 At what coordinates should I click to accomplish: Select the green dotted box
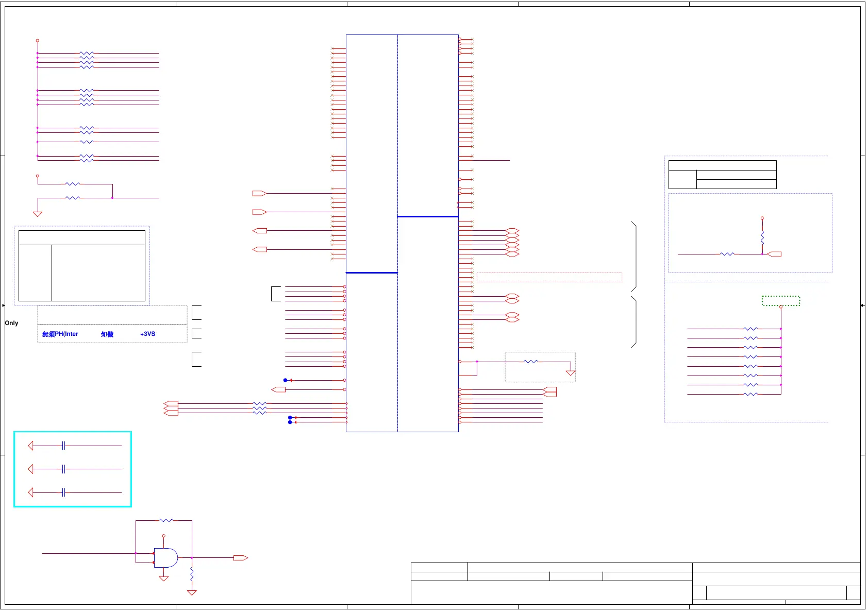click(781, 301)
